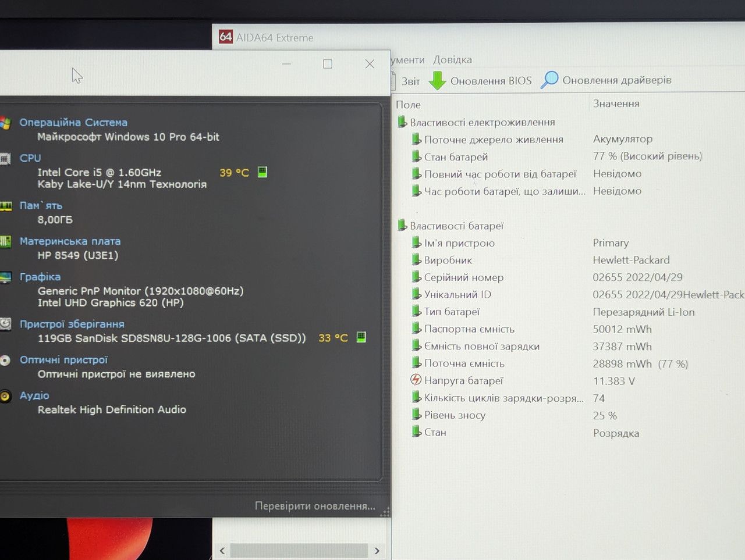Click the Поле column header
Viewport: 745px width, 560px height.
coord(408,105)
